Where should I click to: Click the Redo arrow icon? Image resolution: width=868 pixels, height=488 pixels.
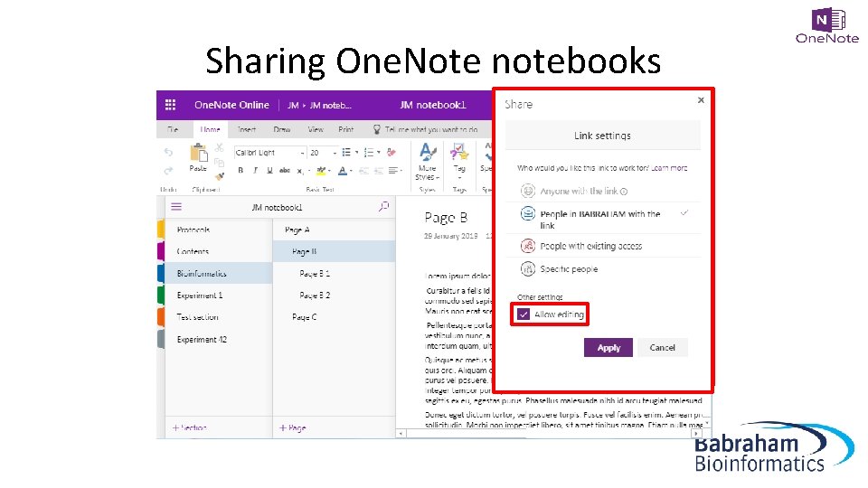pyautogui.click(x=168, y=170)
